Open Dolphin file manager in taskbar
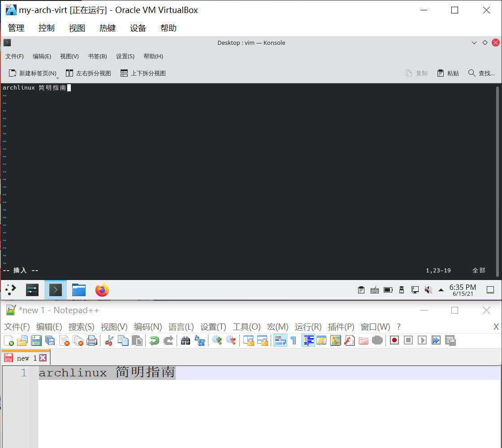Image resolution: width=502 pixels, height=448 pixels. point(79,290)
